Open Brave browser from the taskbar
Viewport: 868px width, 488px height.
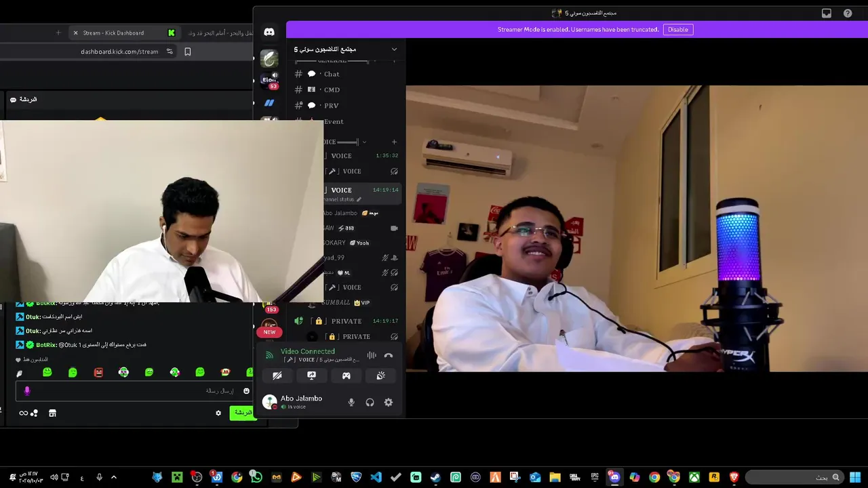[734, 477]
